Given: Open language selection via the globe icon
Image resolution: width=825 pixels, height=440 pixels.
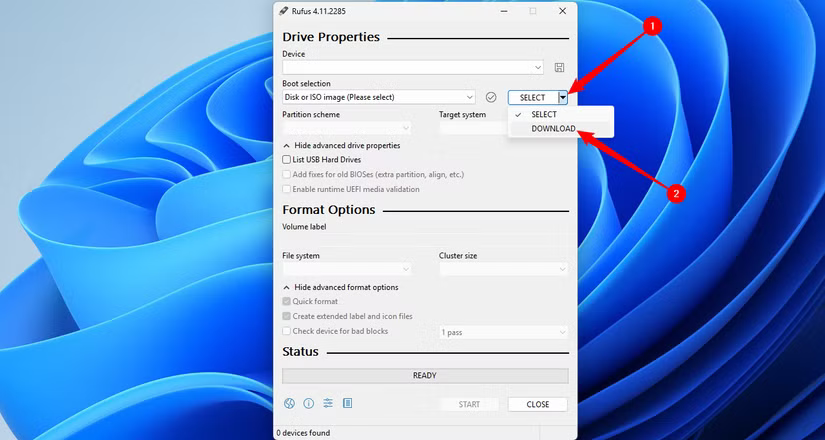Looking at the screenshot, I should click(x=290, y=404).
